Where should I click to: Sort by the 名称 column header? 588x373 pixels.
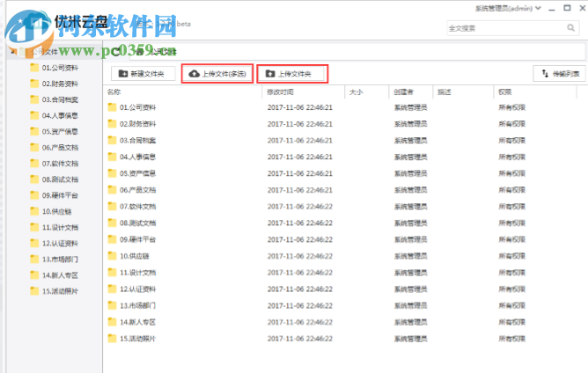pyautogui.click(x=114, y=91)
